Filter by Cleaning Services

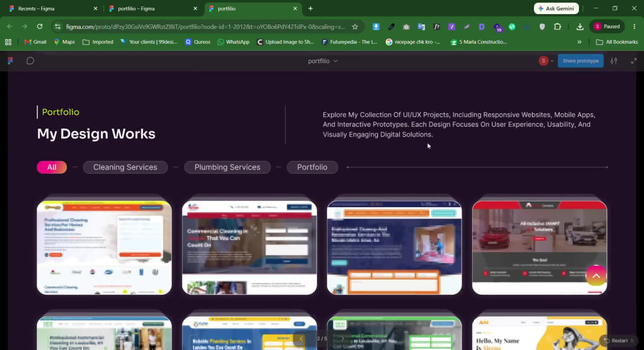(126, 167)
